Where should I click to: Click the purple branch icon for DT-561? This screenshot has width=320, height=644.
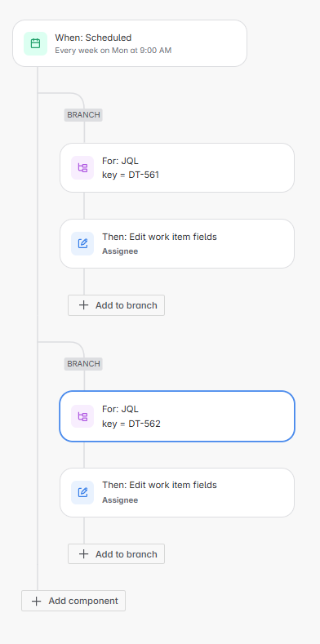point(82,167)
